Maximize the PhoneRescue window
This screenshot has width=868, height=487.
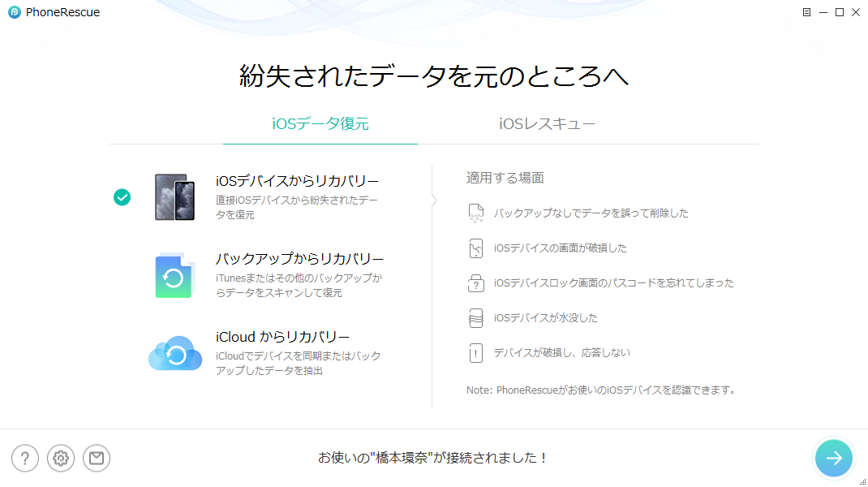(840, 12)
